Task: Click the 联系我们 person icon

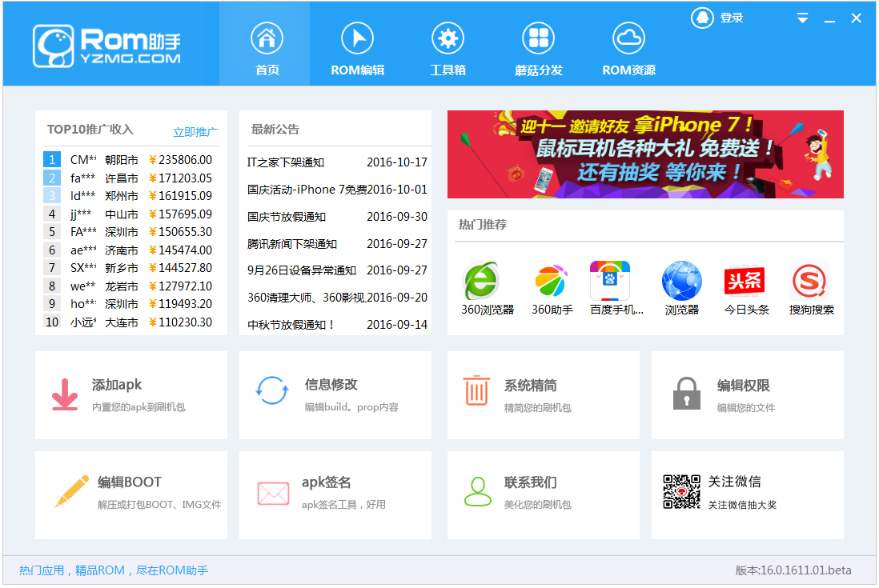Action: [x=478, y=492]
